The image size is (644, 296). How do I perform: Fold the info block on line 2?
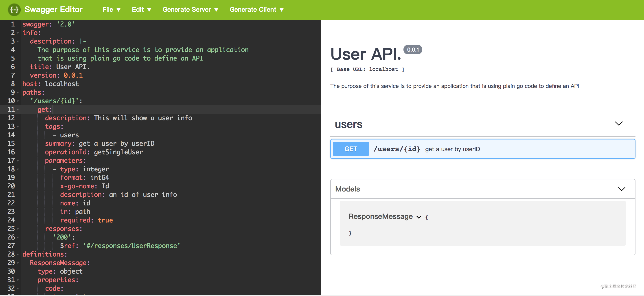[18, 33]
